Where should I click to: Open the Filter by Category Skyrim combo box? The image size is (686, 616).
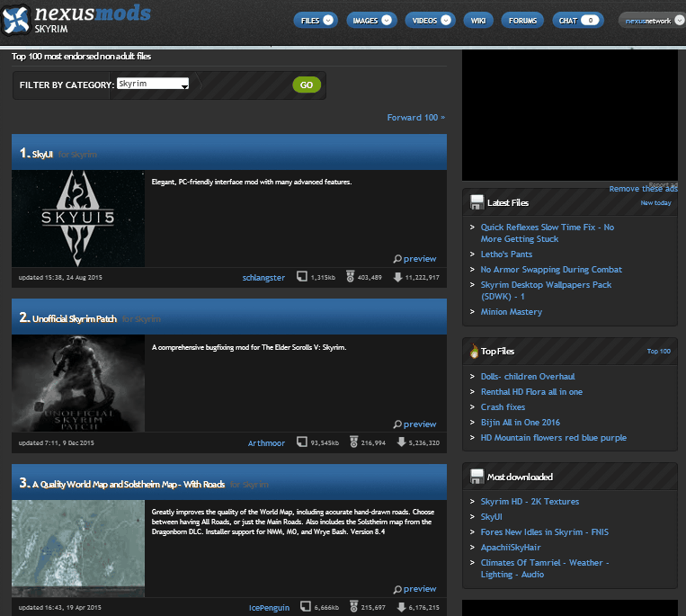[153, 84]
